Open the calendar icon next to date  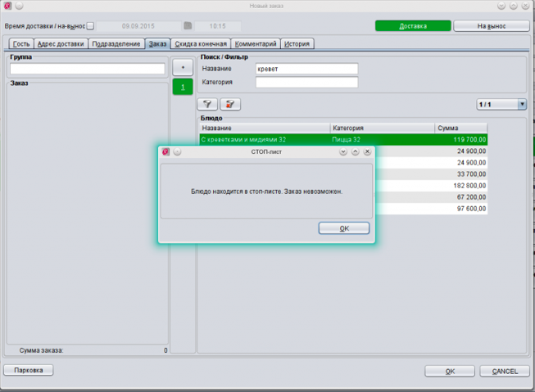tap(188, 26)
